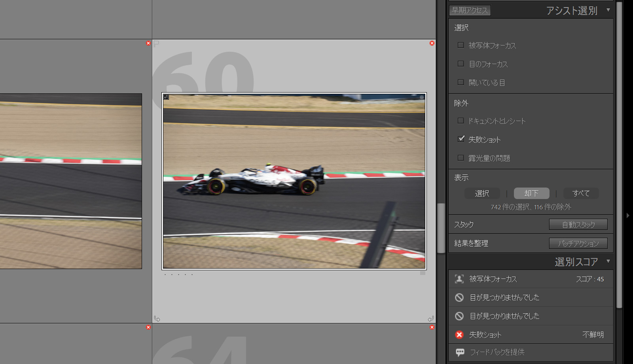The height and width of the screenshot is (364, 633).
Task: Rotate photo 60 counterclockwise
Action: 157,318
